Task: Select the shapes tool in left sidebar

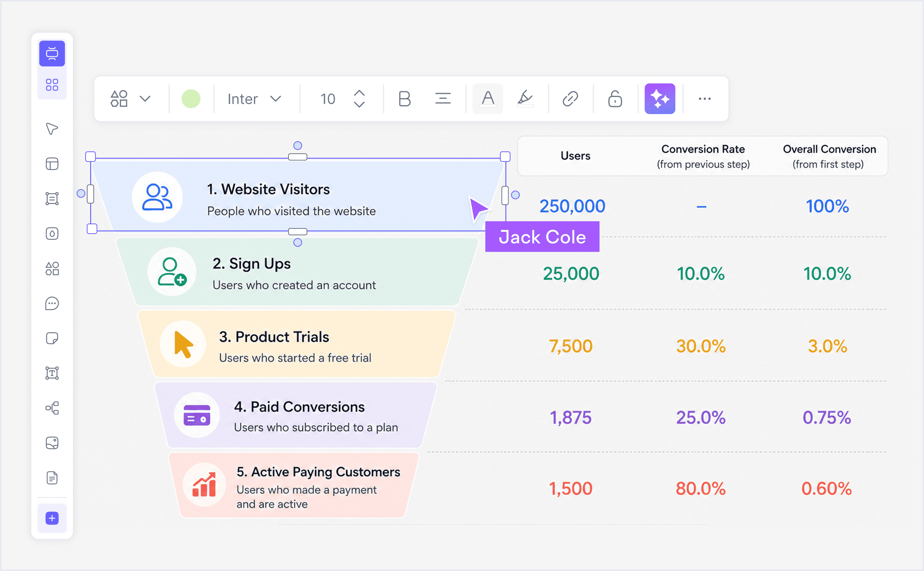Action: click(52, 269)
